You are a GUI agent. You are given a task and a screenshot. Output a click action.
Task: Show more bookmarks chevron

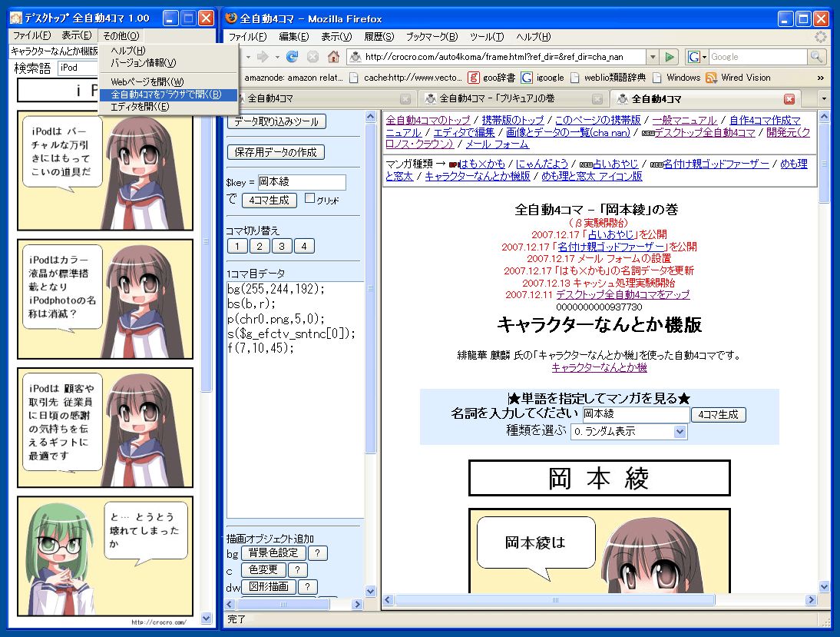820,78
